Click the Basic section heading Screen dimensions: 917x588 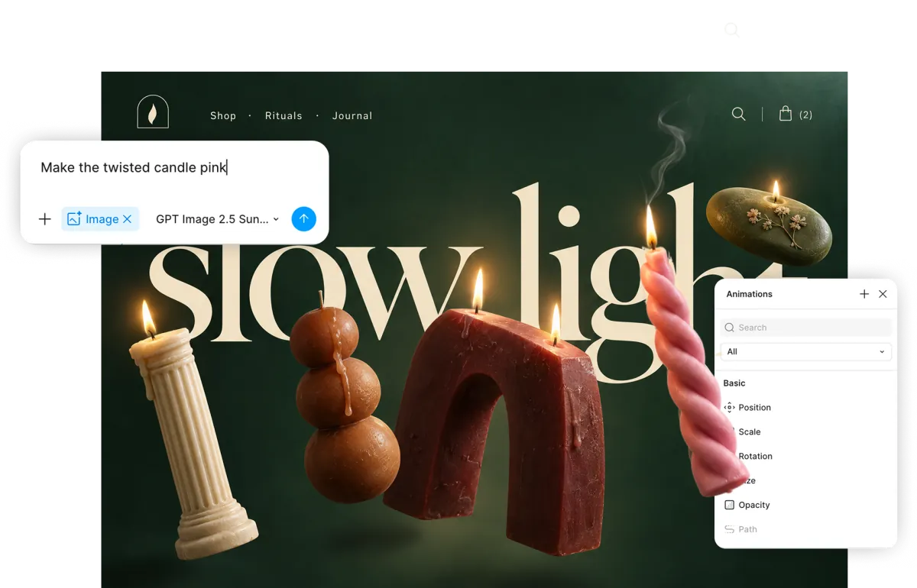[x=734, y=383]
